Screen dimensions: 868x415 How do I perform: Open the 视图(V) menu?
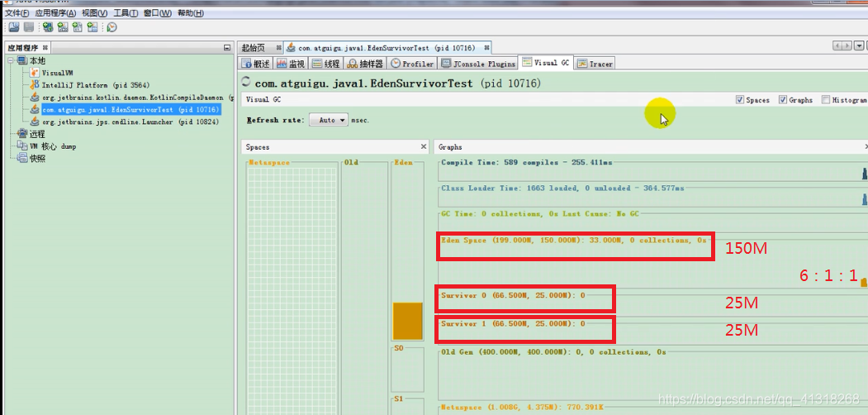[x=95, y=13]
